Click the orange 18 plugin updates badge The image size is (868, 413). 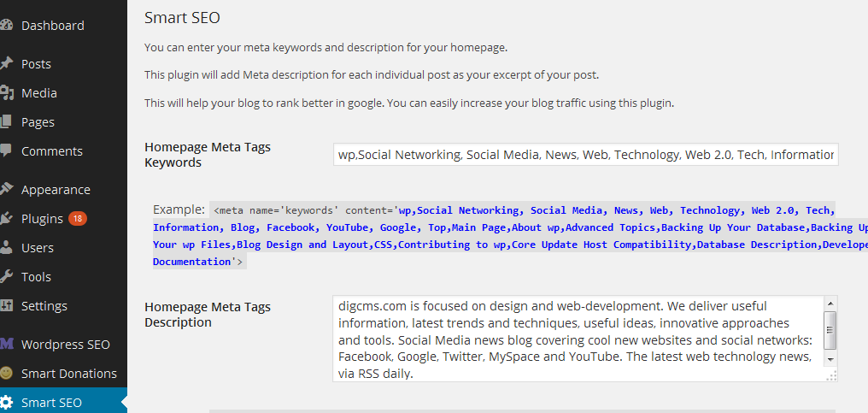coord(78,218)
